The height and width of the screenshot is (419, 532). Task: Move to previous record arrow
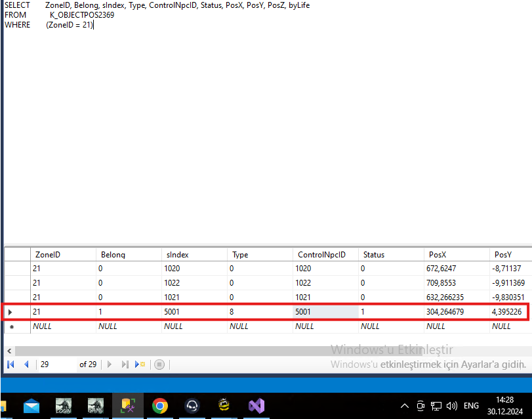click(x=26, y=364)
